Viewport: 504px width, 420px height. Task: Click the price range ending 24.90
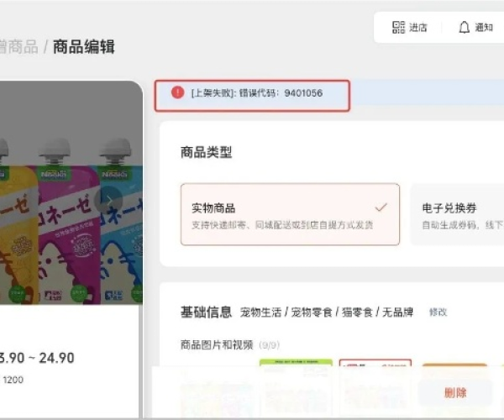pos(37,358)
